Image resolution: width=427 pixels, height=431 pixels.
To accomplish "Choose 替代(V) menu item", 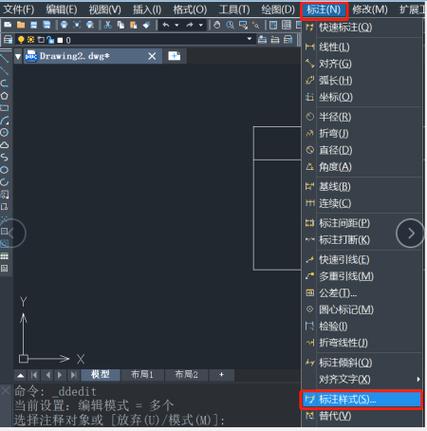I will coord(363,416).
